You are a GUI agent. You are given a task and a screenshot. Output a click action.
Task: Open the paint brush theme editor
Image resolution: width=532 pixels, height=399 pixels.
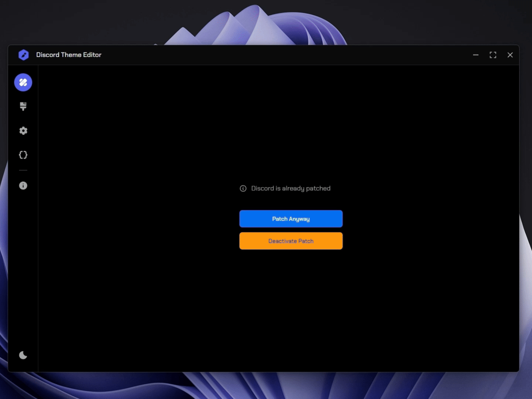[x=23, y=106]
